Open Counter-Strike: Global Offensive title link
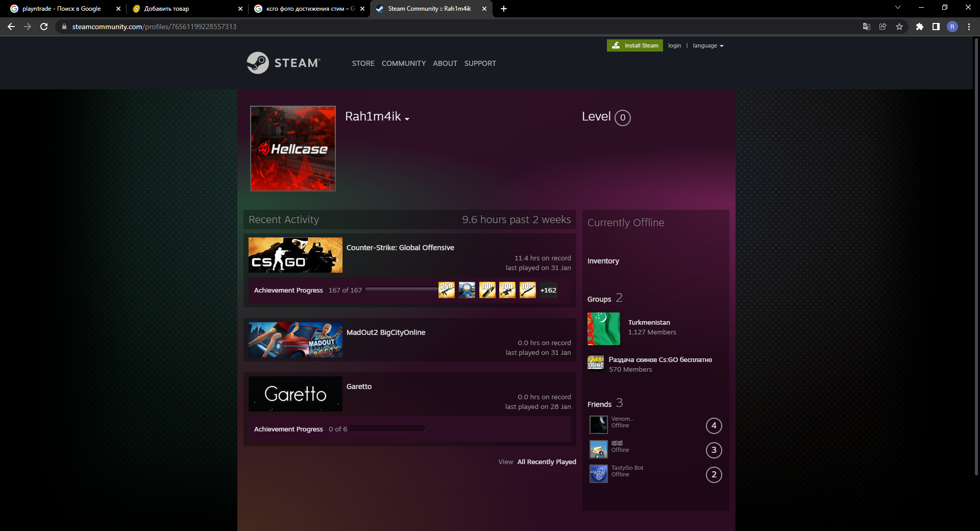The image size is (980, 531). (x=400, y=248)
